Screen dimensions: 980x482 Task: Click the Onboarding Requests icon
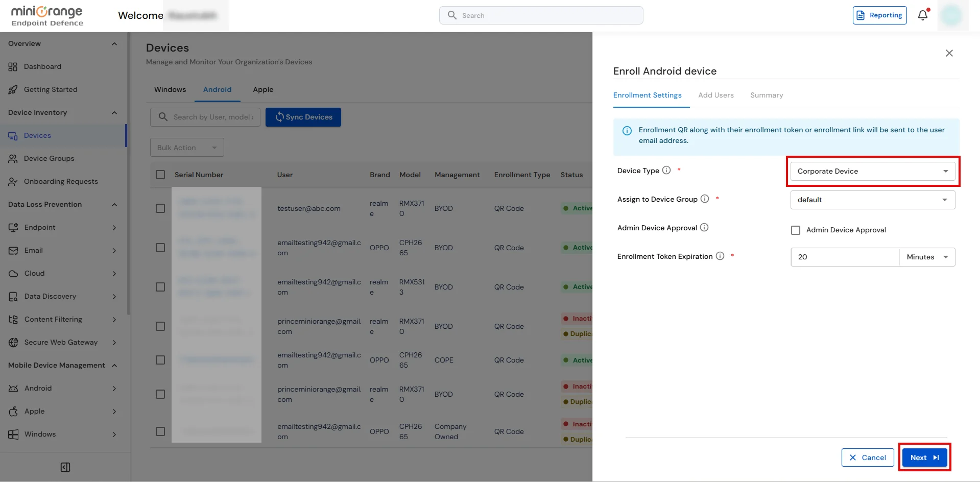tap(13, 182)
